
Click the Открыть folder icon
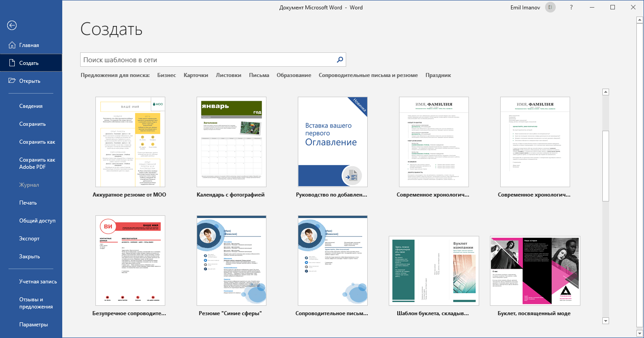click(x=12, y=81)
